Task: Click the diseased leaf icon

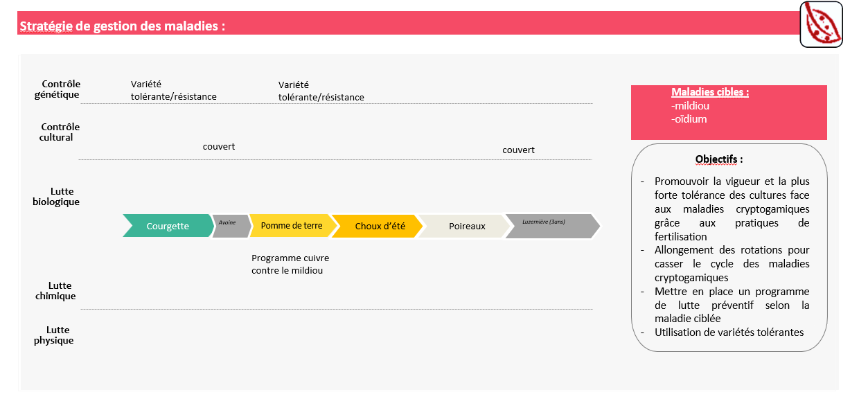Action: (x=821, y=24)
